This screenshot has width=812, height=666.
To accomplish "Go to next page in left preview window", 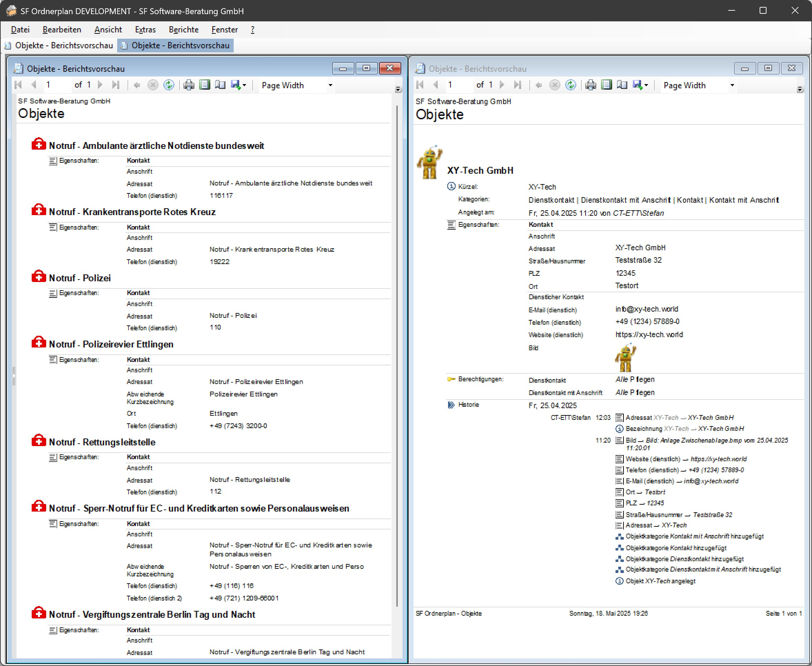I will point(100,85).
